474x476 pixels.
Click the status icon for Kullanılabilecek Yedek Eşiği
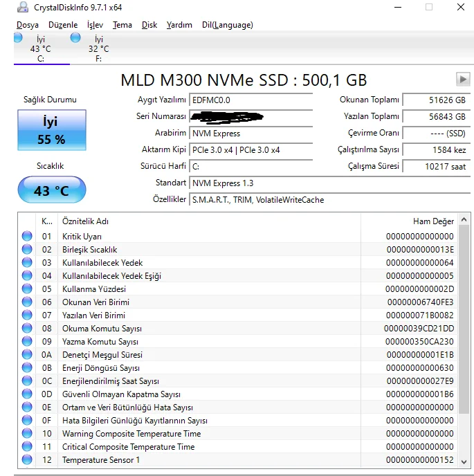click(x=27, y=275)
